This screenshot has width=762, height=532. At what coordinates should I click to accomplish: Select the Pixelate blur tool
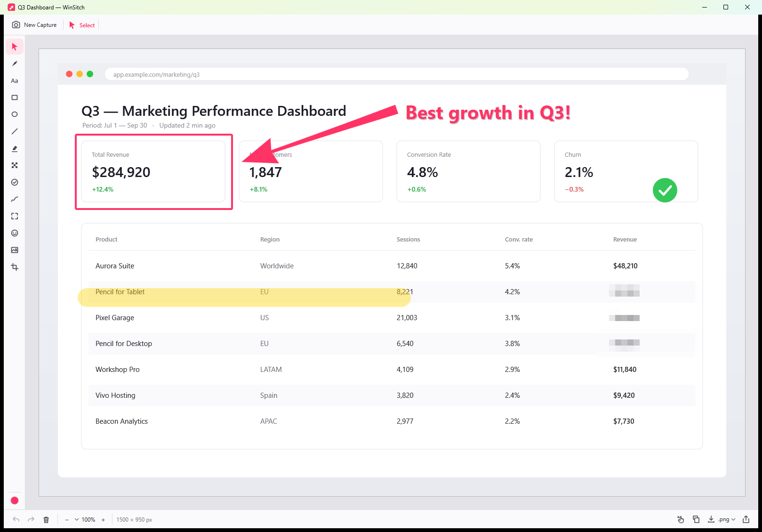pos(15,165)
